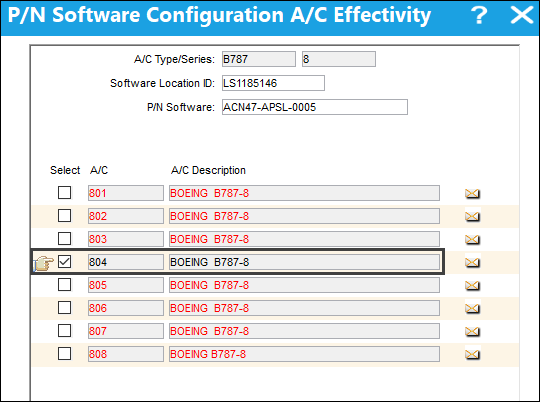Image resolution: width=540 pixels, height=402 pixels.
Task: Open the envelope note icon for aircraft 805
Action: (472, 286)
